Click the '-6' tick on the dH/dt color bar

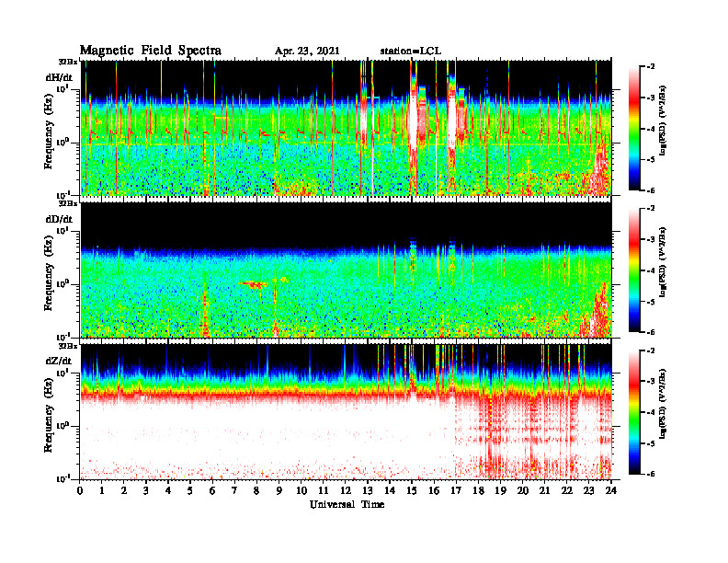click(x=651, y=190)
